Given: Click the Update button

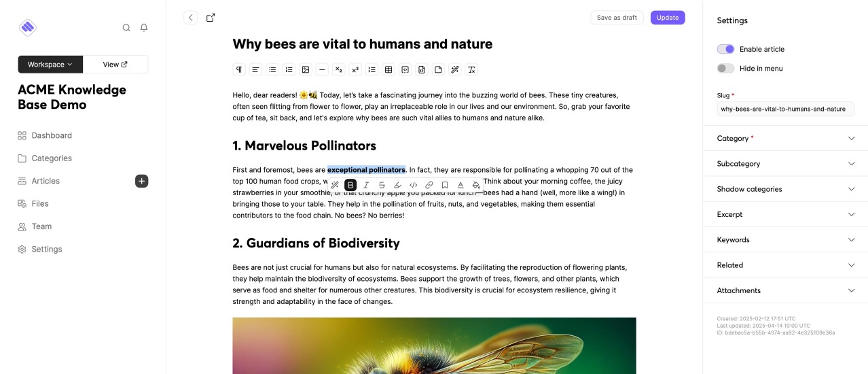Looking at the screenshot, I should [667, 18].
